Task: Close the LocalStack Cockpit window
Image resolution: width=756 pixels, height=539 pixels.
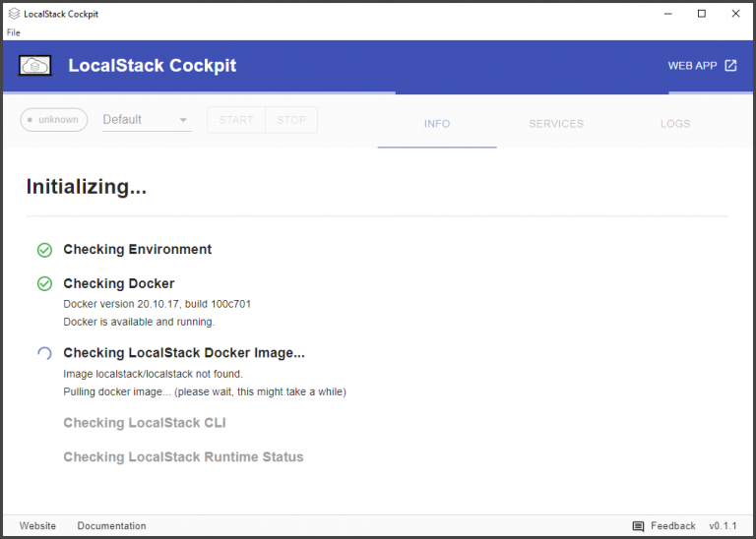Action: [x=735, y=14]
